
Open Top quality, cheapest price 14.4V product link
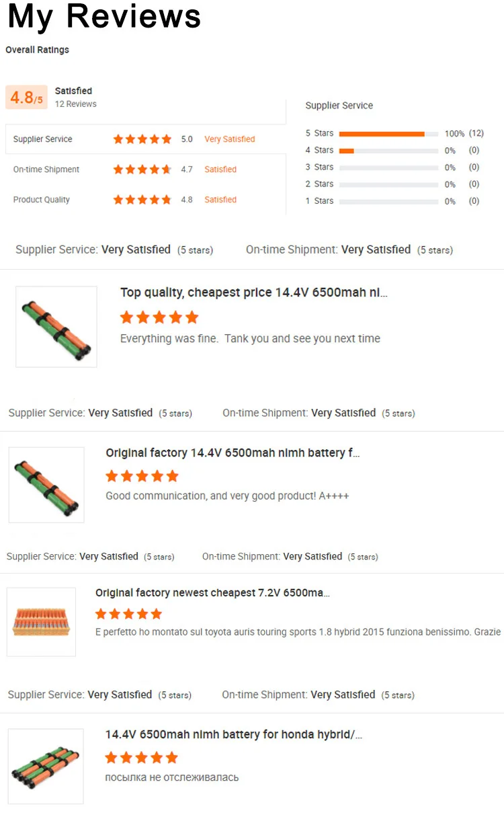[x=254, y=293]
